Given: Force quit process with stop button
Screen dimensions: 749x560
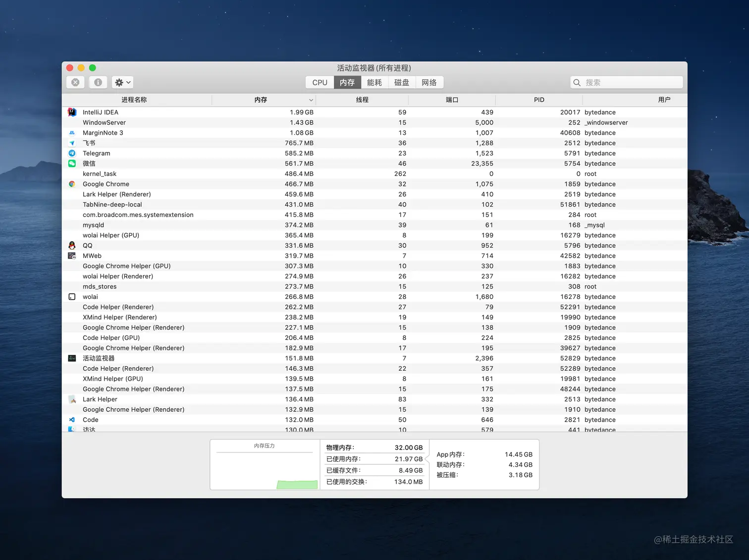Looking at the screenshot, I should pos(75,82).
